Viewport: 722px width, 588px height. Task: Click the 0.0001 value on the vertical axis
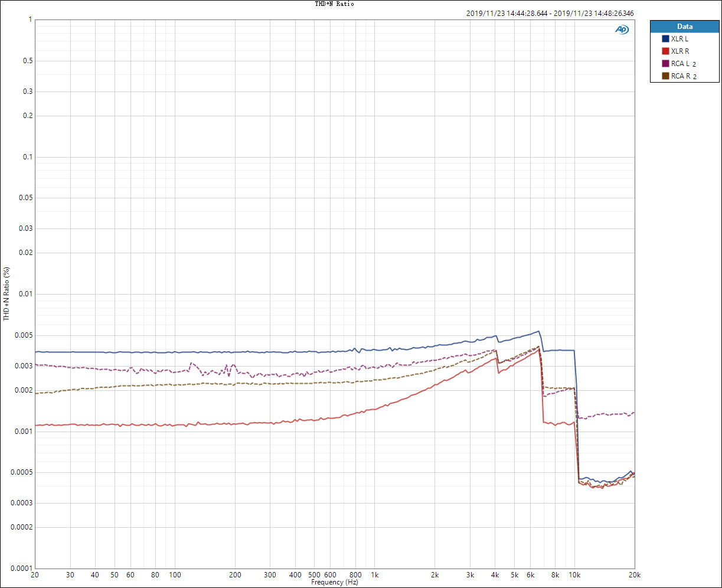pos(21,568)
